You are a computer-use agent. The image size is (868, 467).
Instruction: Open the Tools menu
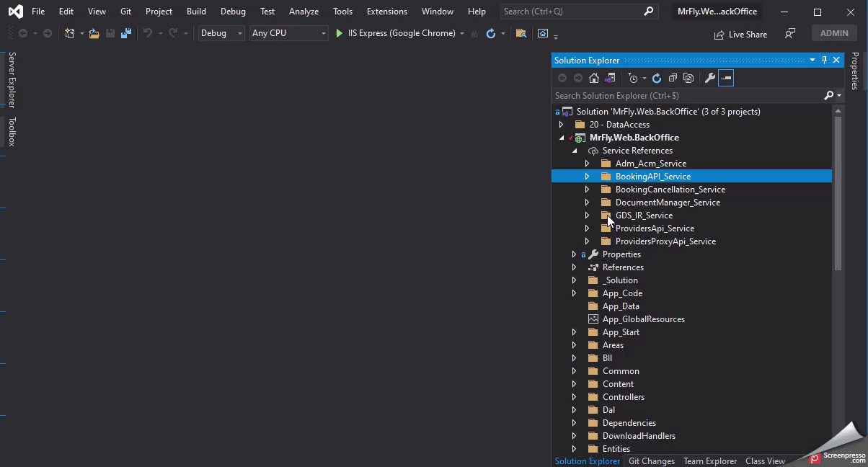click(x=343, y=12)
